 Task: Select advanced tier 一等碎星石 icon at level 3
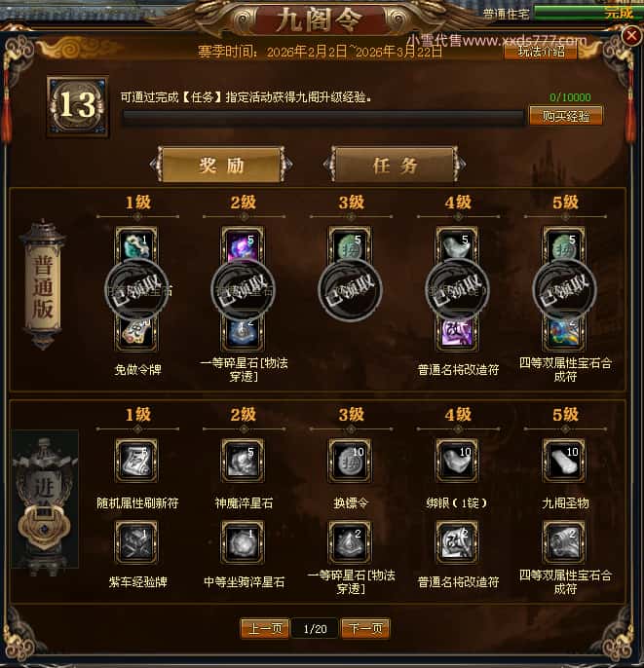pyautogui.click(x=350, y=542)
